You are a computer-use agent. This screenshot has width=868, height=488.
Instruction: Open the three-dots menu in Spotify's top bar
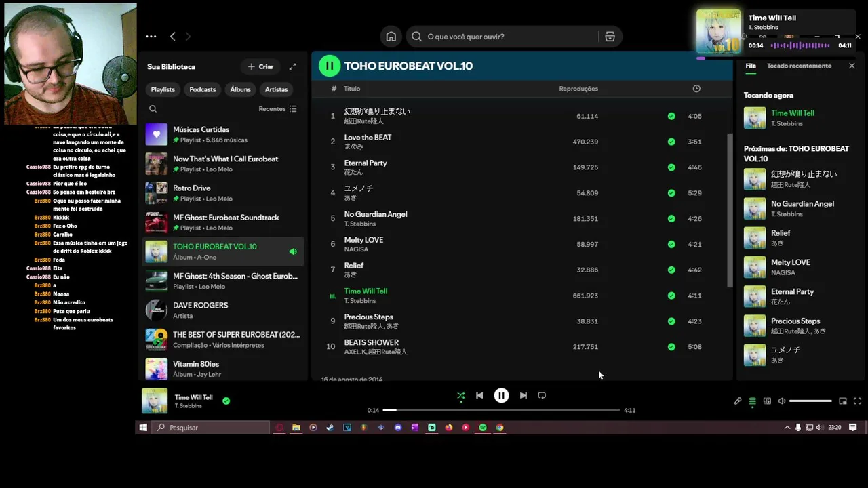coord(151,37)
